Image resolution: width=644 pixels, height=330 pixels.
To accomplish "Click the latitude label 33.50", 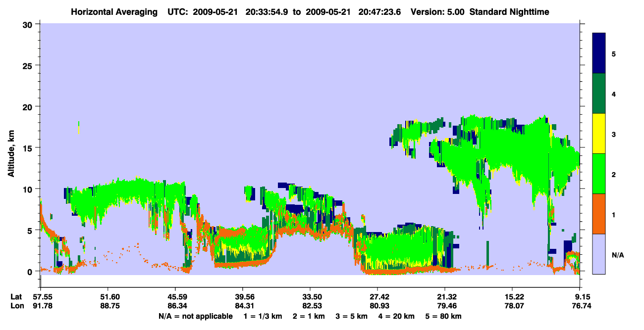I will 310,297.
